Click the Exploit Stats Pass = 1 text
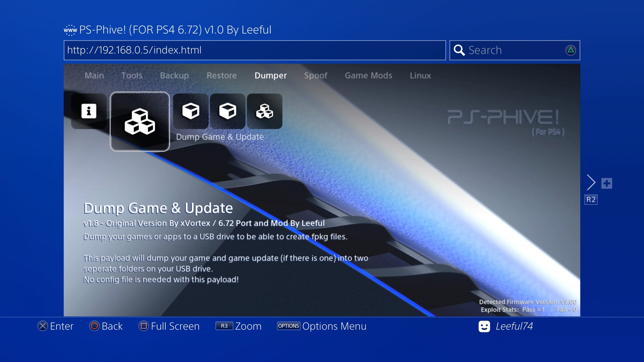 point(513,310)
